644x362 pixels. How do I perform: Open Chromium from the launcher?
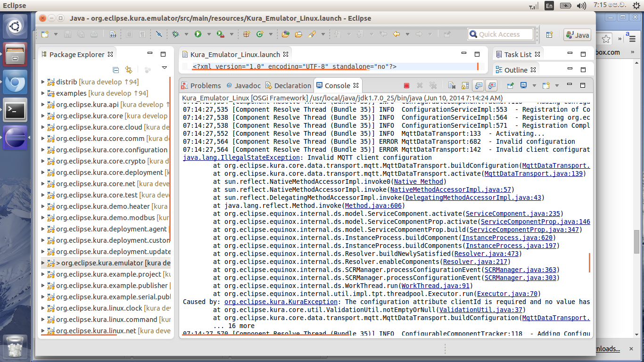point(16,83)
